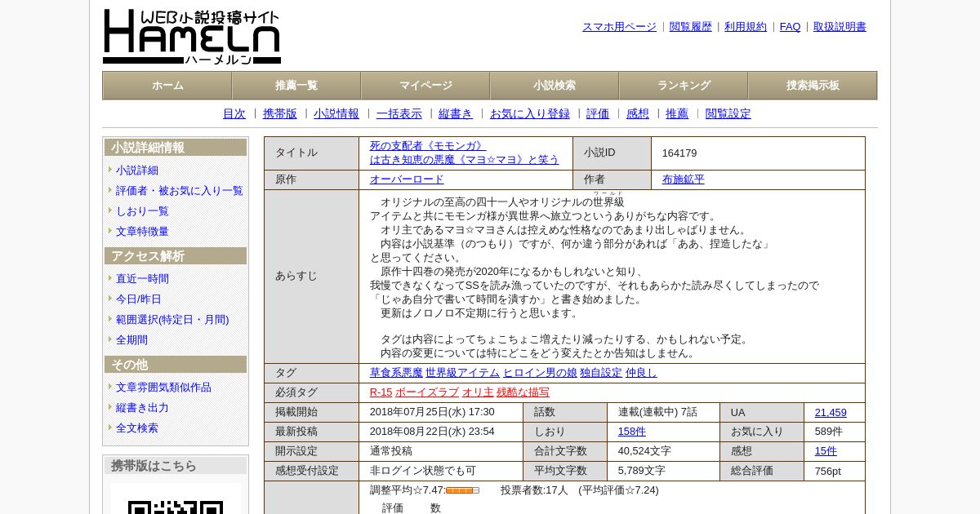
Task: Click the required tag 残酷な描写
Action: [523, 392]
